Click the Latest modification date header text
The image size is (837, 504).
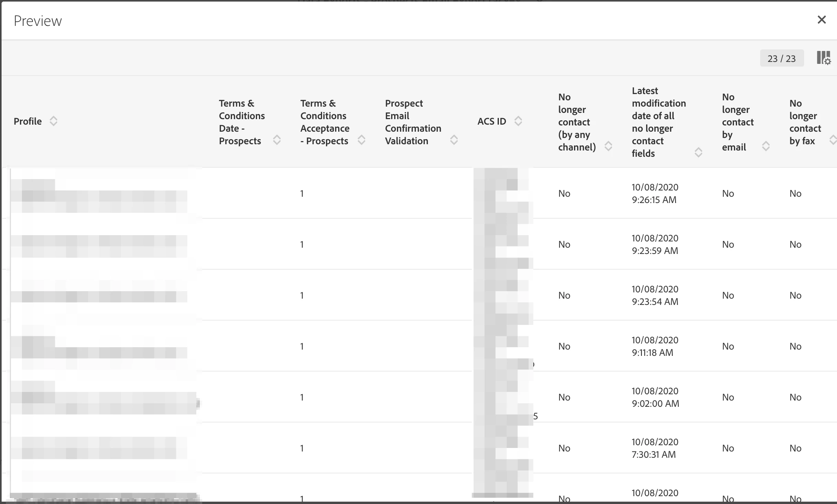tap(658, 122)
